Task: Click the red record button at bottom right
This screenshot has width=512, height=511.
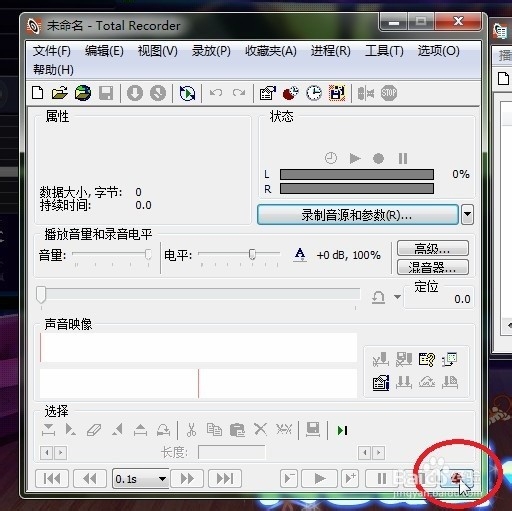Action: [x=456, y=478]
